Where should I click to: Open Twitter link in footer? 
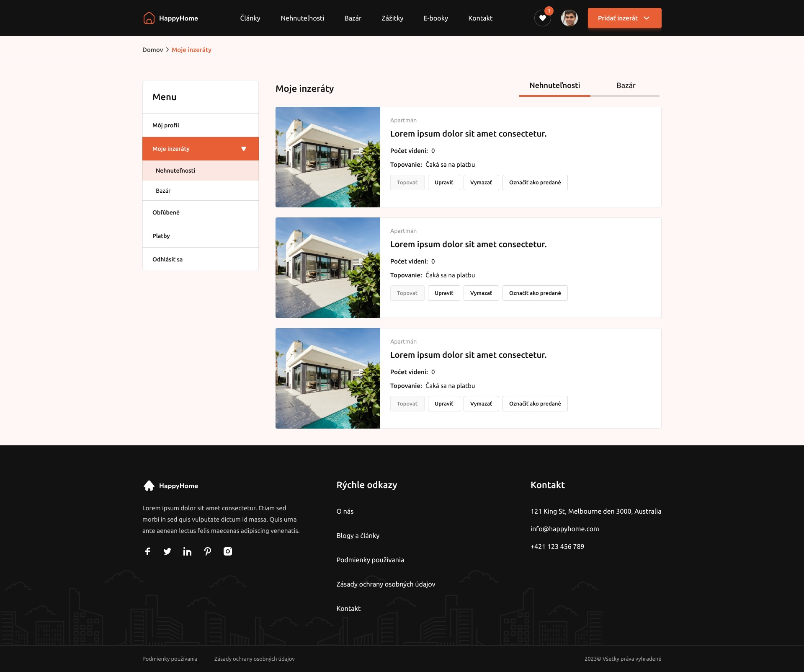pyautogui.click(x=167, y=551)
